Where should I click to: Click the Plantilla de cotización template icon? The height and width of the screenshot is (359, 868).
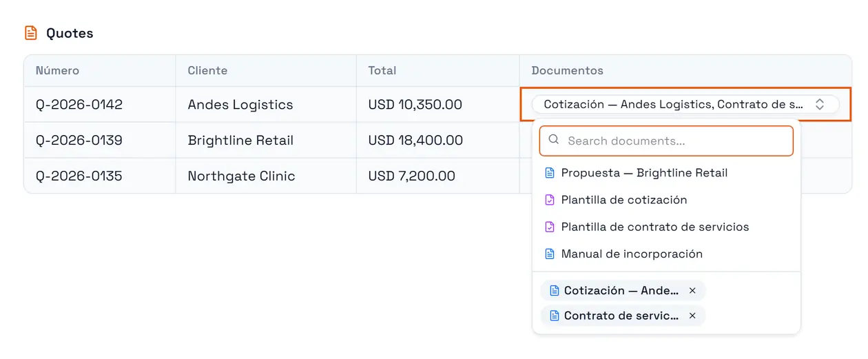[x=550, y=200]
